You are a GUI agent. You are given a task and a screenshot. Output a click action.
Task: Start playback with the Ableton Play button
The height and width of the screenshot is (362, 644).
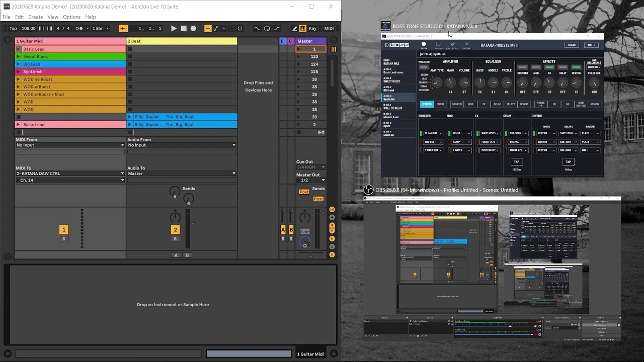[x=174, y=29]
